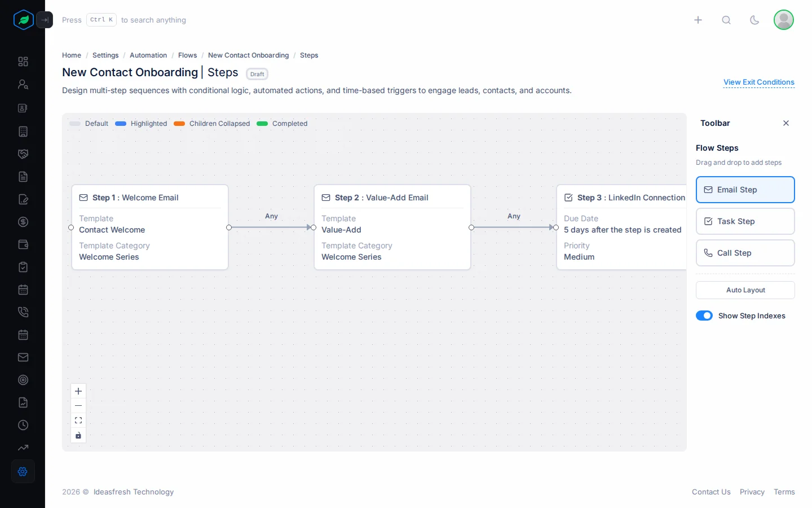This screenshot has height=508, width=812.
Task: Go to Automation breadcrumb
Action: pos(148,55)
